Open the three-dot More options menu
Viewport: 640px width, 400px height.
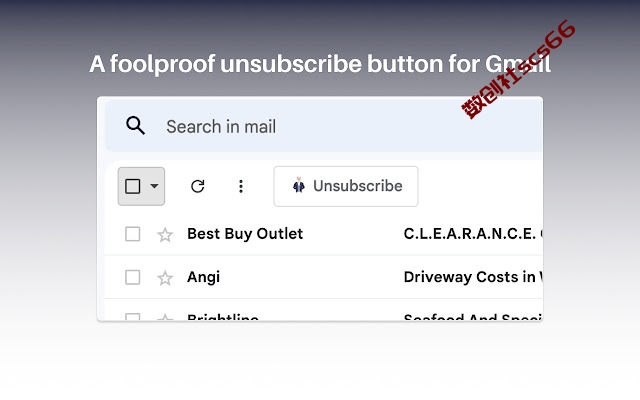pos(241,186)
